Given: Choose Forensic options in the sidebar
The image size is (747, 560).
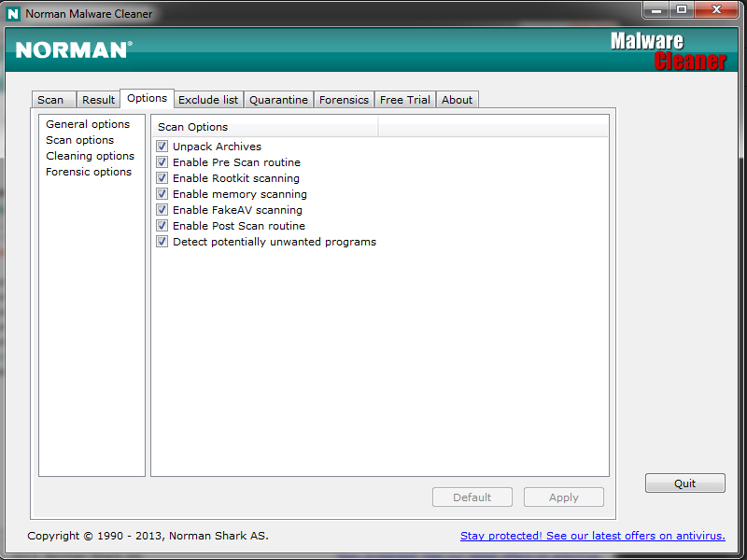Looking at the screenshot, I should pos(89,172).
